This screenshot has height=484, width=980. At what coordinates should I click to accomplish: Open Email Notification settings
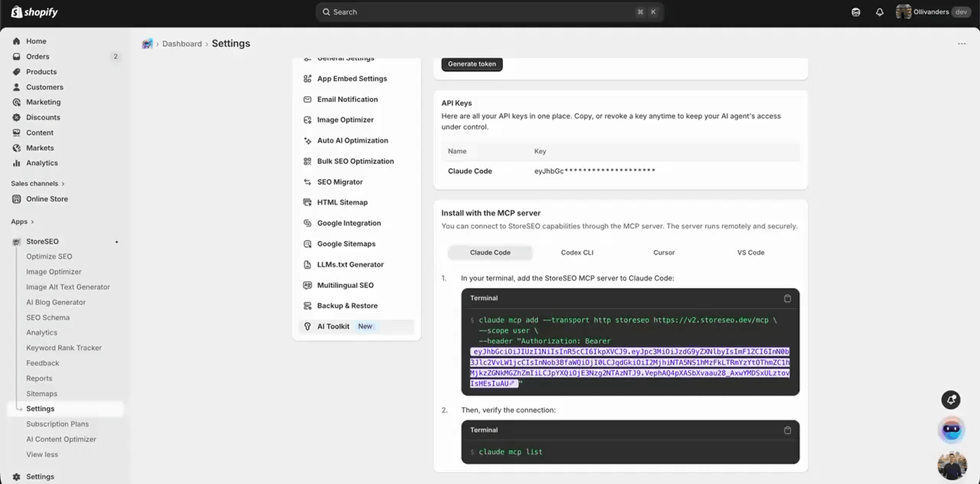(x=347, y=99)
